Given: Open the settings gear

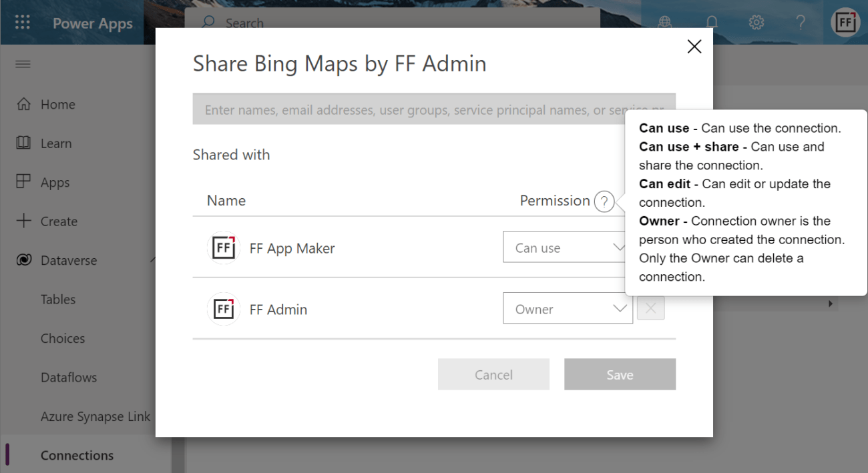Looking at the screenshot, I should [x=756, y=22].
